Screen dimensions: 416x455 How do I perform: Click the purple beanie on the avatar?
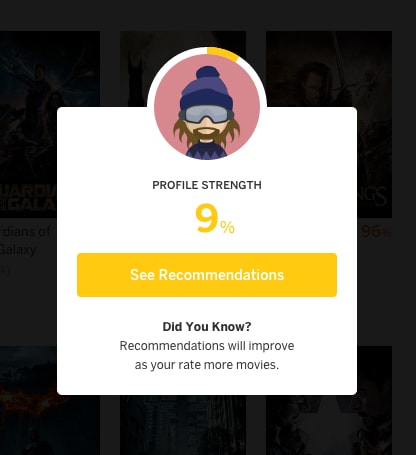[206, 87]
